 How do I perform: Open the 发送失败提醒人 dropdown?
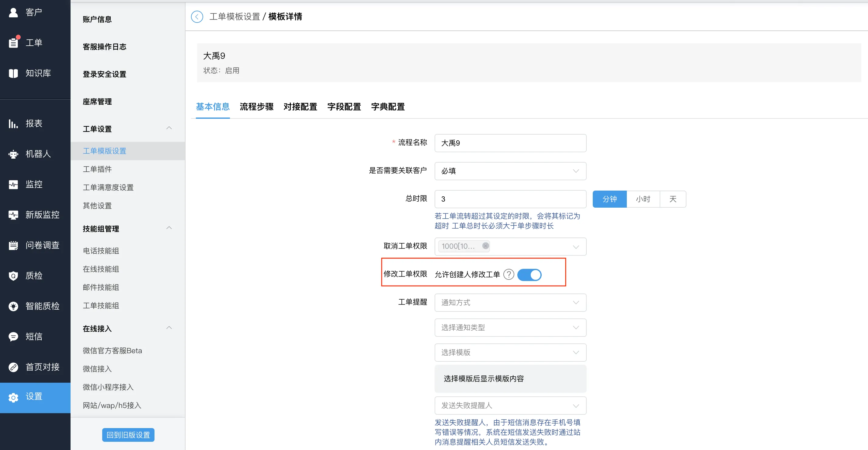coord(510,406)
